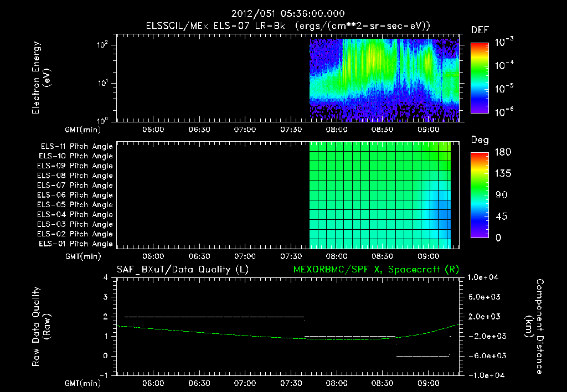This screenshot has width=567, height=392.
Task: Click the 10^1 tick on electron energy axis
Action: click(102, 83)
